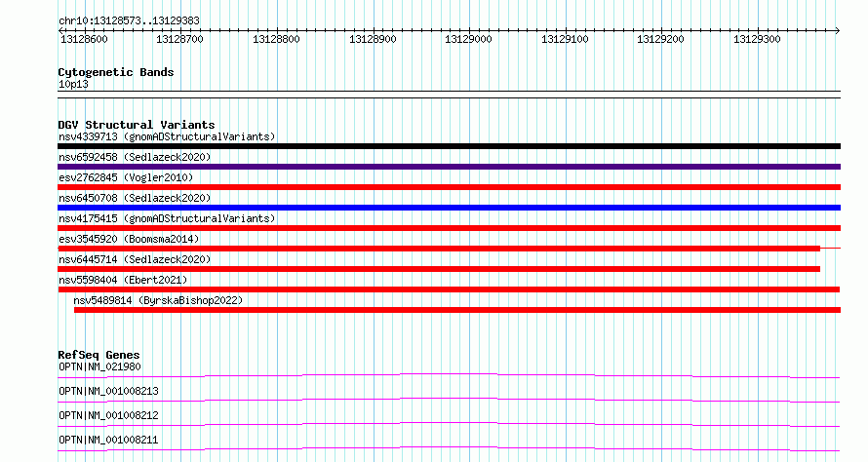Click the purple nsv6592458 variant bar
868x462 pixels.
coord(449,167)
